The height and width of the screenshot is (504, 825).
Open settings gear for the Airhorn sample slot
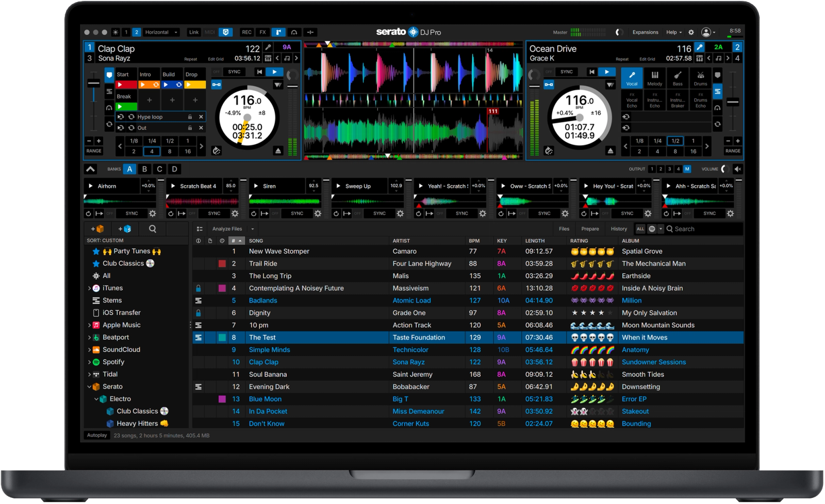(x=153, y=213)
